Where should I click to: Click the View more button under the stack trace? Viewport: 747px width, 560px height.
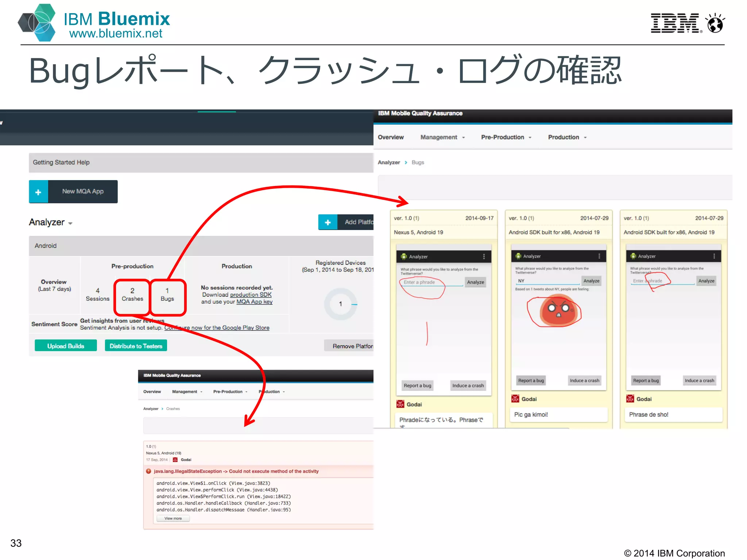pos(173,518)
